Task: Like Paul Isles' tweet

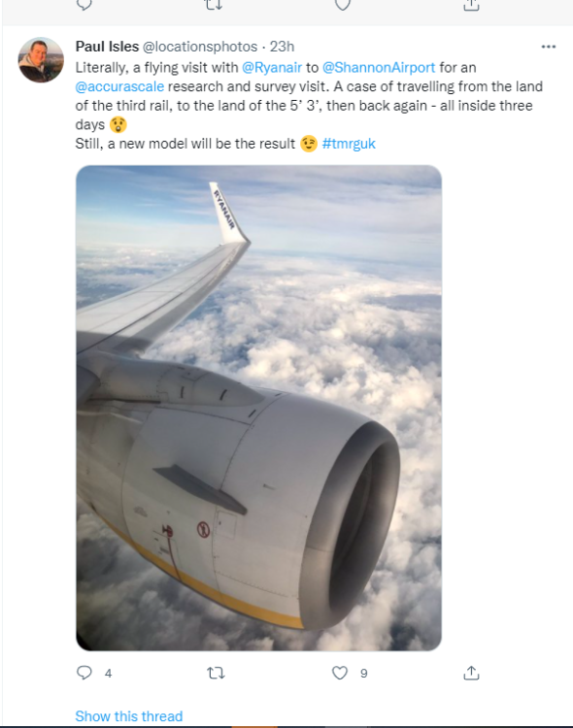Action: 340,673
